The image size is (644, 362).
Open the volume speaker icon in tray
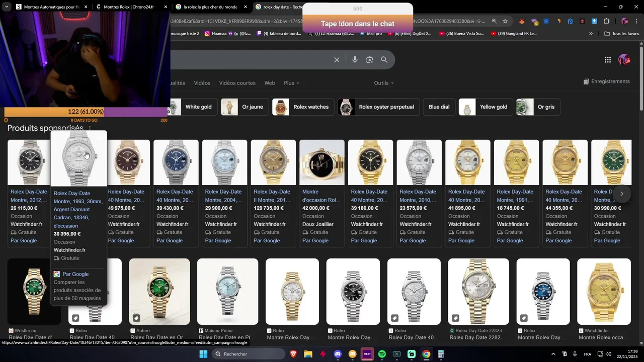(x=608, y=354)
